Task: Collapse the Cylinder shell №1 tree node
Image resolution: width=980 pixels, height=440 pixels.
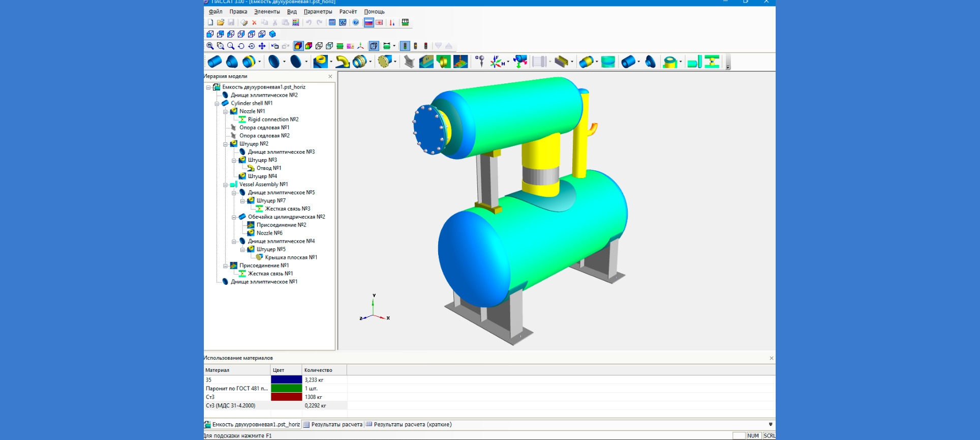Action: (x=217, y=103)
